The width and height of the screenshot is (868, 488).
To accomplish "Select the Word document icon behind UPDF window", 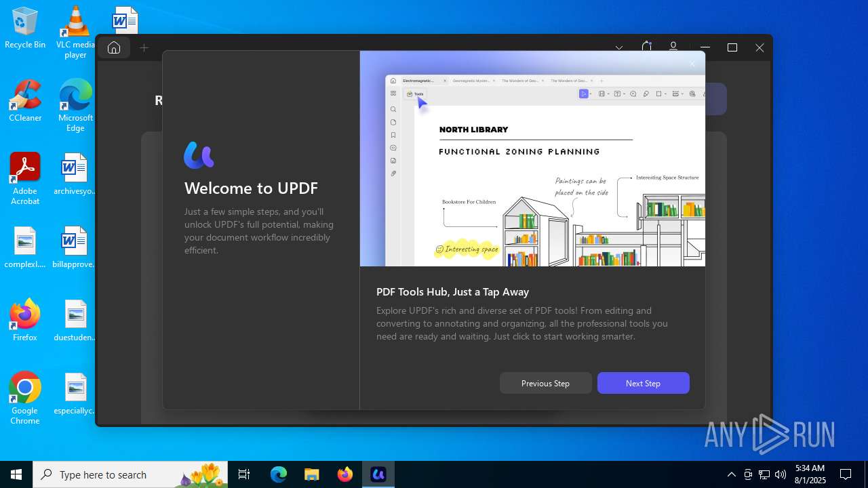I will click(x=125, y=20).
